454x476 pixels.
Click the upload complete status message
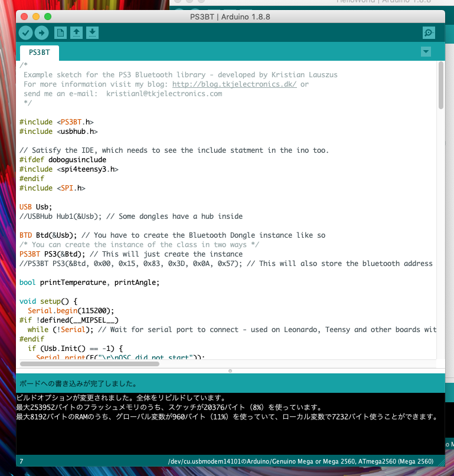tap(78, 384)
